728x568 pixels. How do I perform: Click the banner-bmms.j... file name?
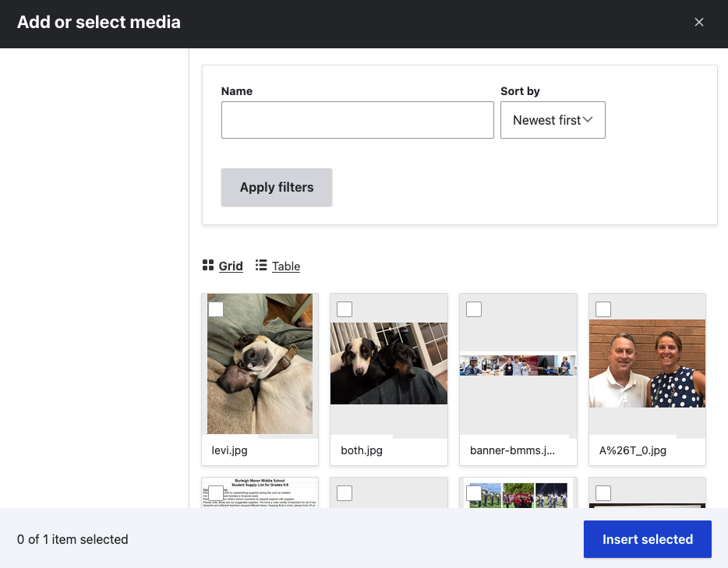[512, 450]
